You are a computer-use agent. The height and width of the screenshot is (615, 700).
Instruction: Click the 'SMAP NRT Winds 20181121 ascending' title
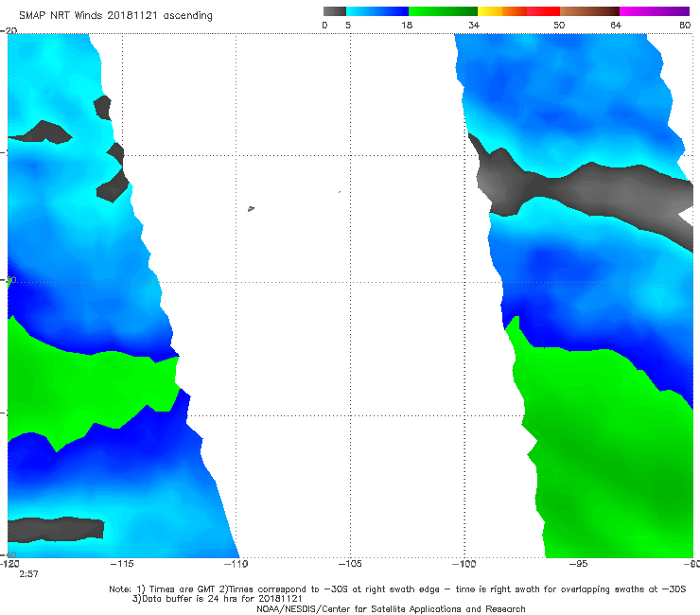(115, 15)
